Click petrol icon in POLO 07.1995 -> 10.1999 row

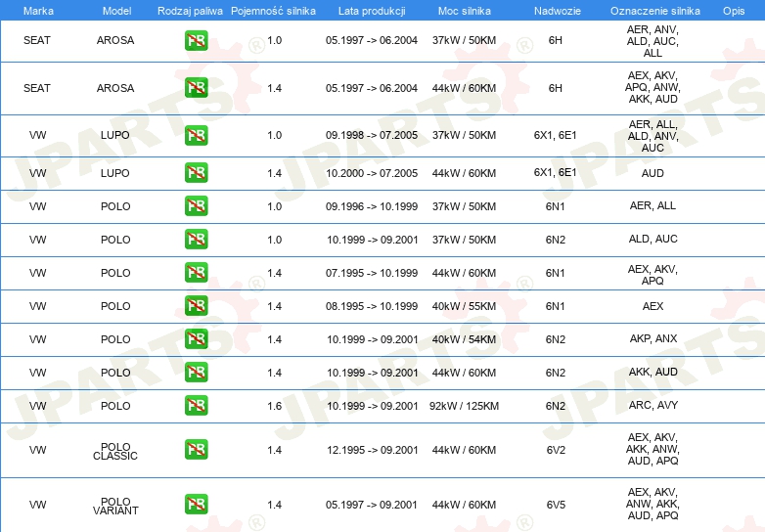click(x=196, y=272)
